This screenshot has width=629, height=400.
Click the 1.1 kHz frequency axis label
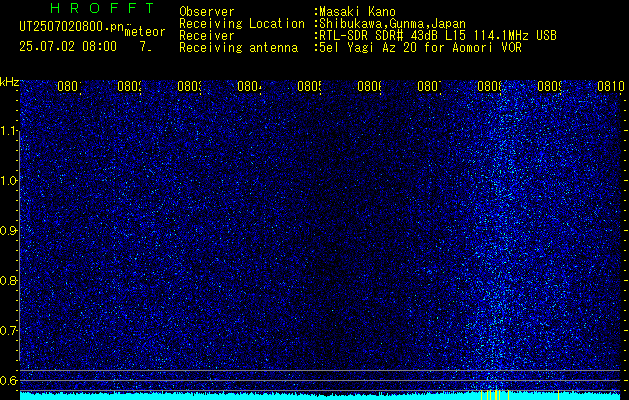[x=9, y=131]
